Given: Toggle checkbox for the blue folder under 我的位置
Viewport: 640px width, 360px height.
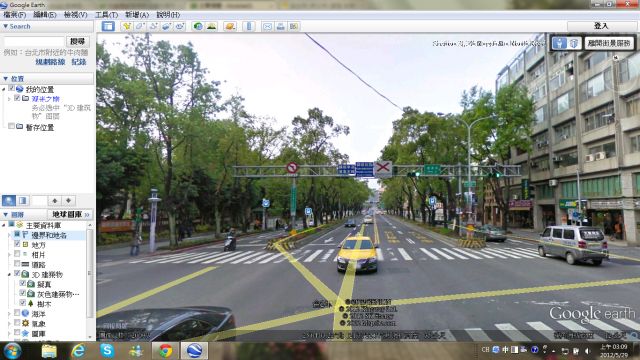Looking at the screenshot, I should [17, 98].
